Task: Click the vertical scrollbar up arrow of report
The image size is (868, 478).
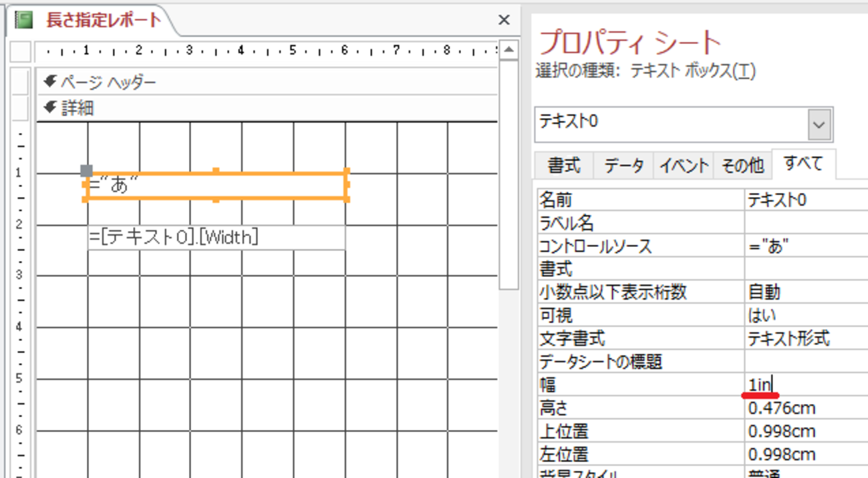Action: [509, 50]
